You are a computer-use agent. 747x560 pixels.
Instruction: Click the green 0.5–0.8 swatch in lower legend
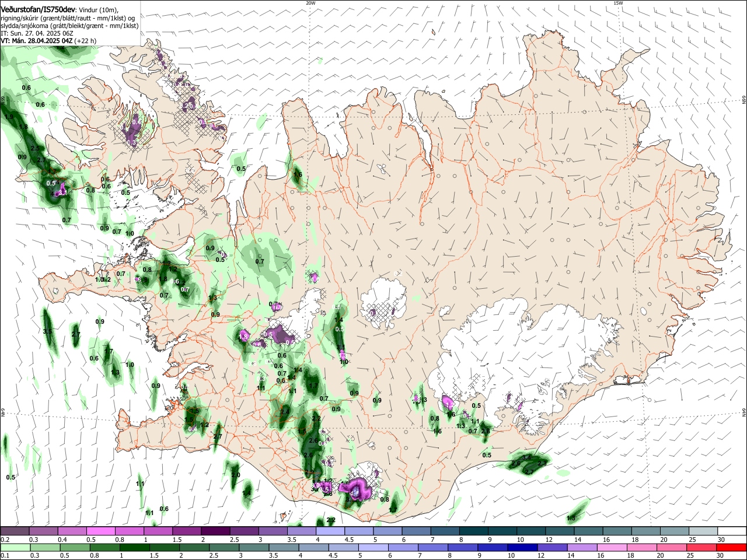(75, 547)
